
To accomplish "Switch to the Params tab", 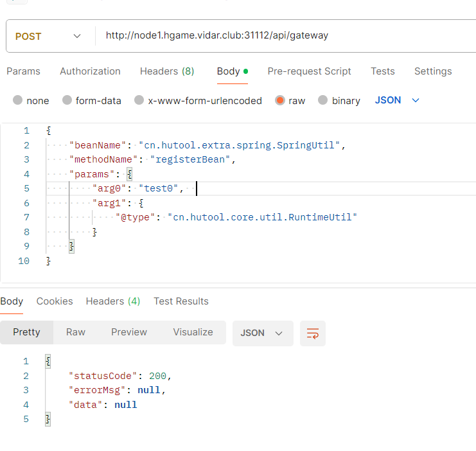I will tap(23, 71).
